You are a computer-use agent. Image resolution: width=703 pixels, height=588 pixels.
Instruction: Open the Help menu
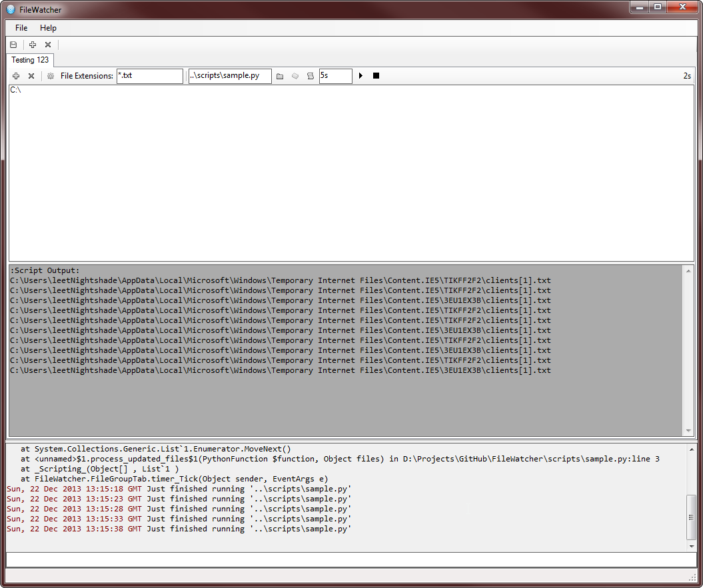click(48, 28)
